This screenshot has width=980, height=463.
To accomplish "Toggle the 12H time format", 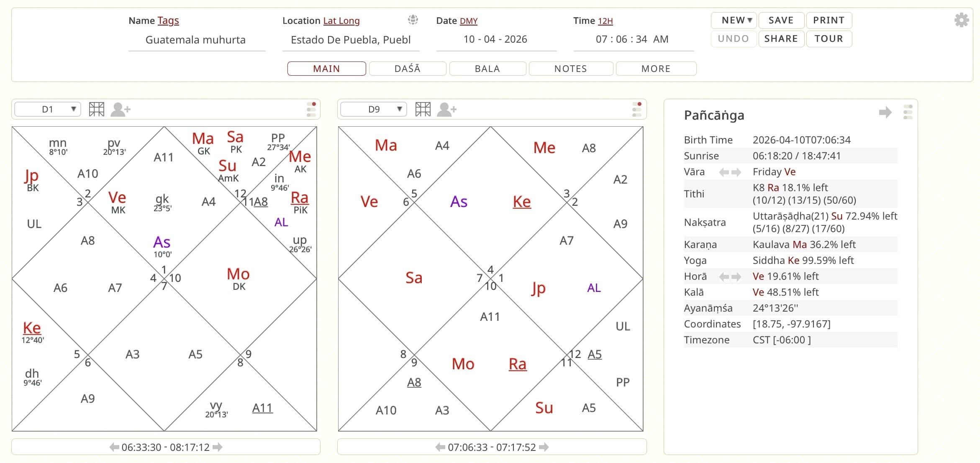I will tap(605, 21).
